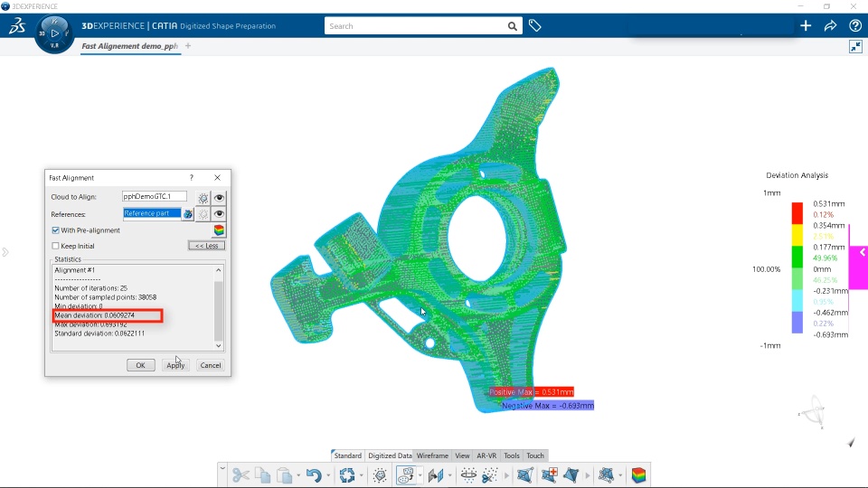
Task: Open the help question mark icon
Action: pos(854,25)
